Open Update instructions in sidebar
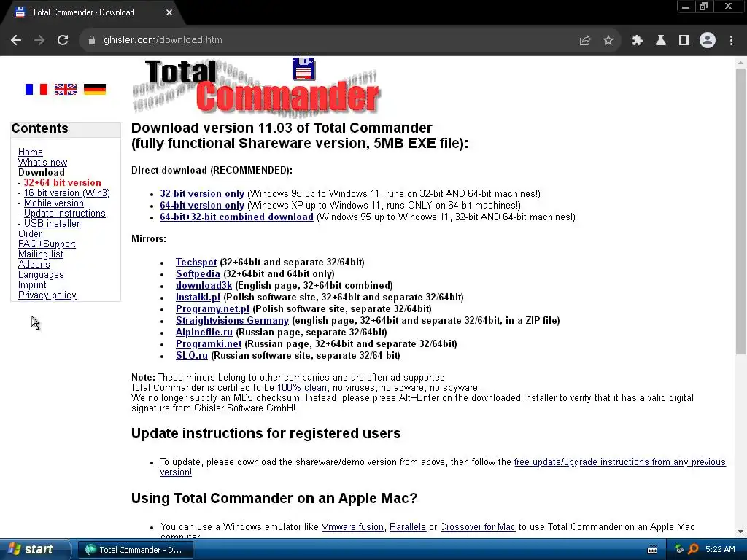Screen dimensions: 747x560 65,214
